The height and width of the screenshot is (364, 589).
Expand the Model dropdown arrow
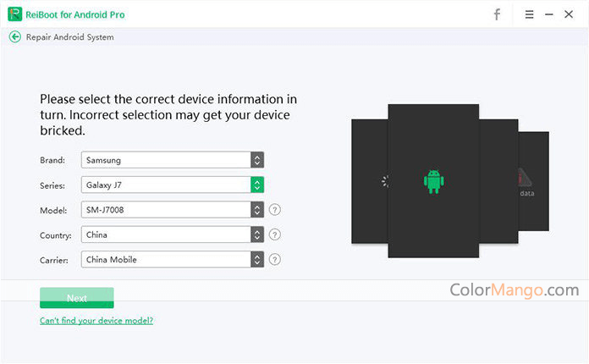[x=257, y=210]
